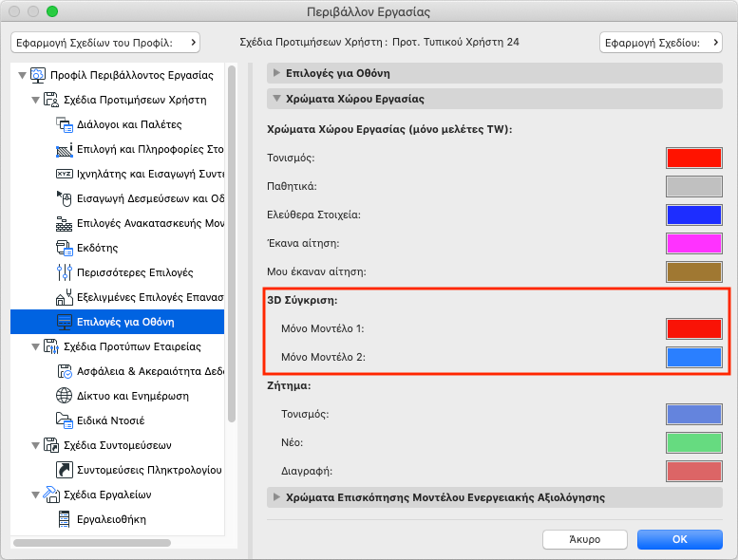Viewport: 738px width, 560px height.
Task: Click the hammer icon of Σχέδια Εργαλείων
Action: coord(51,495)
